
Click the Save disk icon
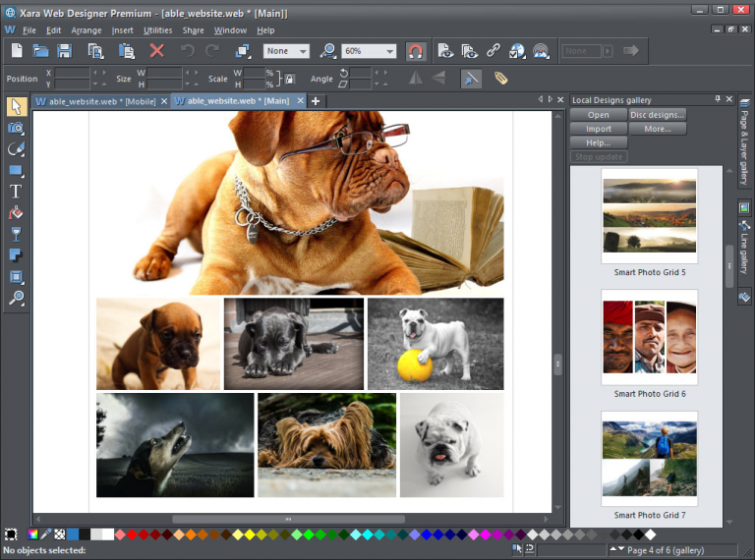click(x=64, y=51)
